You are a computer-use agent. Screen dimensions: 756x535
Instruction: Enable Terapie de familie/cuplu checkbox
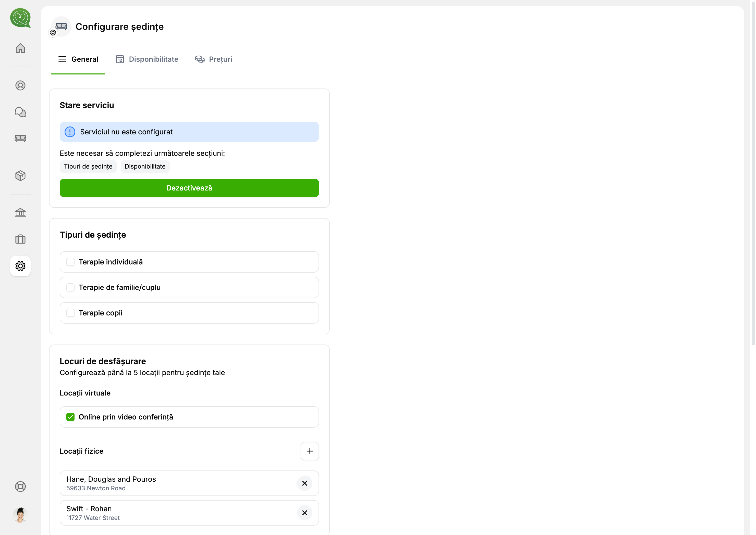pyautogui.click(x=70, y=287)
